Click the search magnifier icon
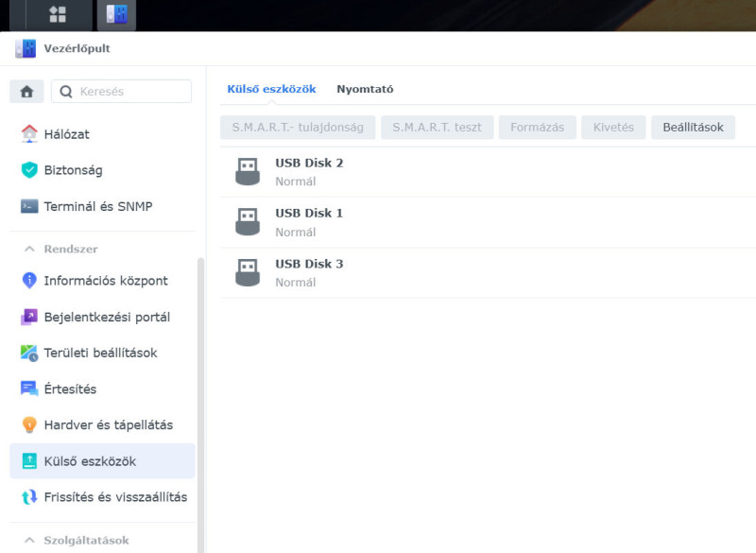Viewport: 756px width, 553px height. pos(66,92)
